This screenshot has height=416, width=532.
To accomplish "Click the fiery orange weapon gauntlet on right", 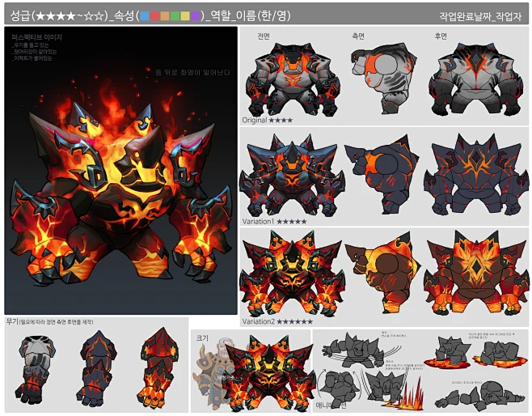I will tap(158, 368).
